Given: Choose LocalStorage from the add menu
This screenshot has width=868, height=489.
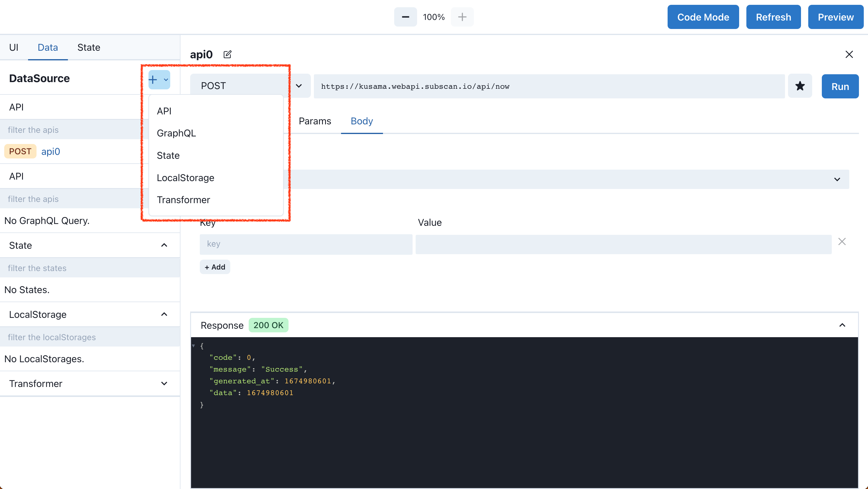Looking at the screenshot, I should 216,177.
